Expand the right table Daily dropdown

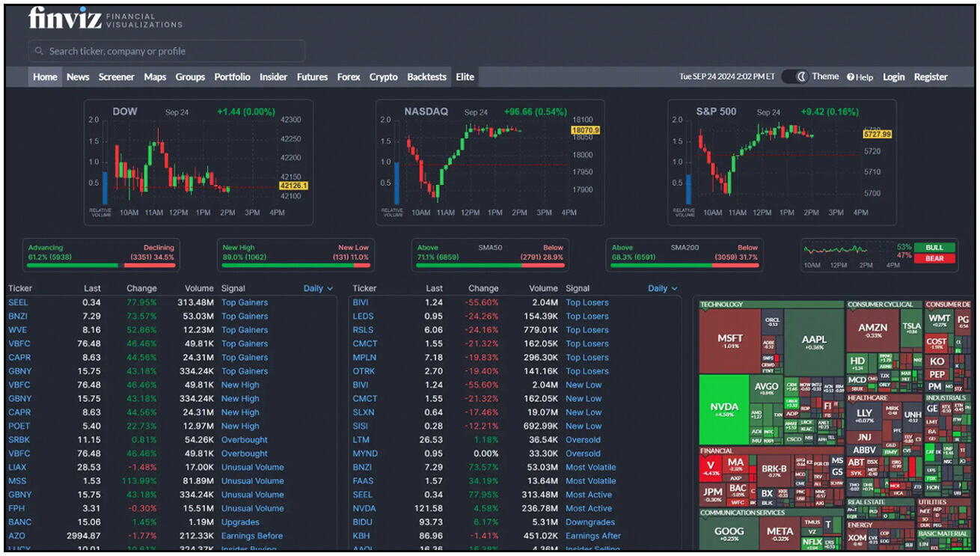(663, 288)
